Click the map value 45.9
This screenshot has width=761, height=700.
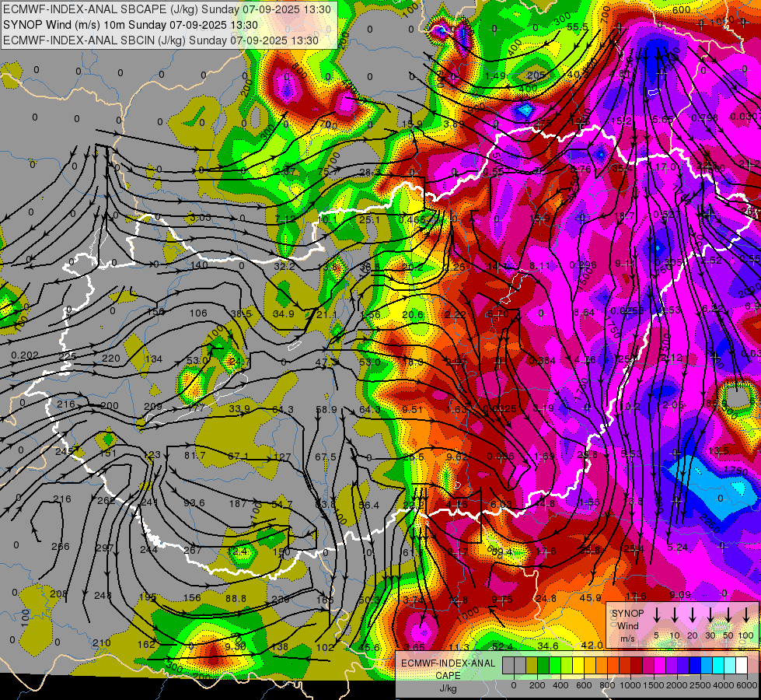pyautogui.click(x=591, y=597)
